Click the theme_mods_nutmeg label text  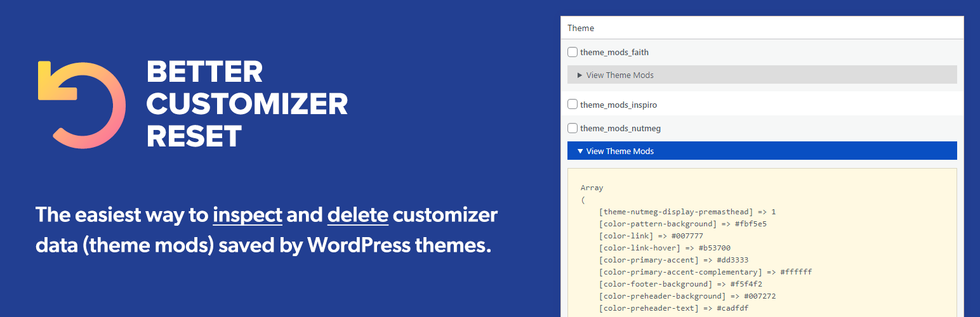click(620, 128)
